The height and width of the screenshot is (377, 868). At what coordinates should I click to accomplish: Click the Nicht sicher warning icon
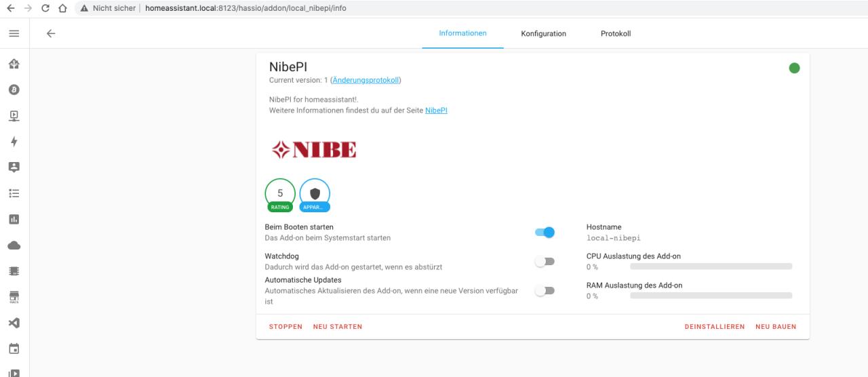coord(85,8)
